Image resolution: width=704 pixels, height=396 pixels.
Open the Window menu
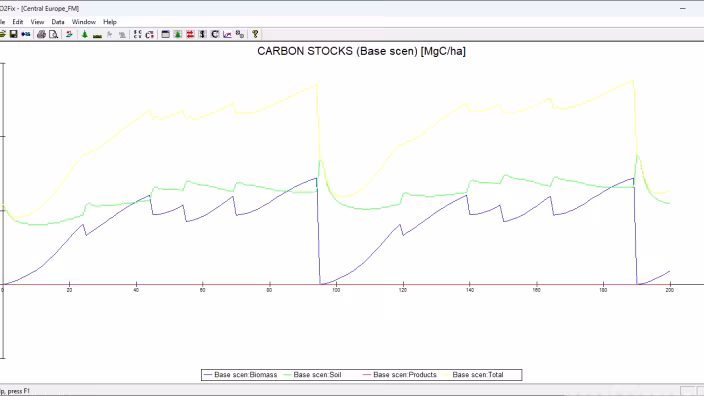[84, 22]
